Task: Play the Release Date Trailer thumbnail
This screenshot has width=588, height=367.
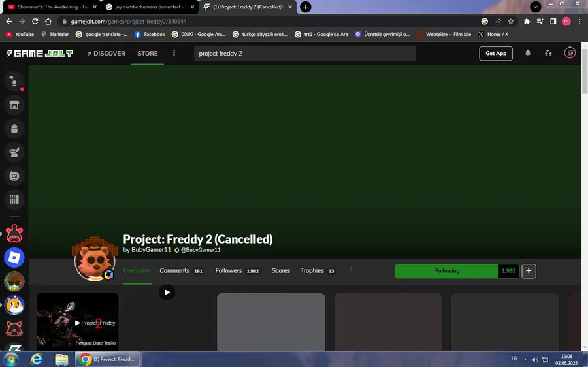Action: pyautogui.click(x=78, y=322)
